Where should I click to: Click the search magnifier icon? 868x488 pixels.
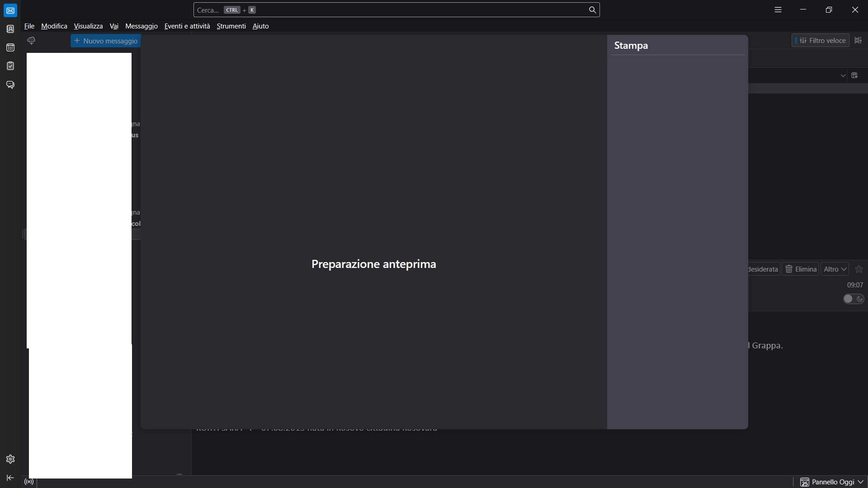(592, 10)
